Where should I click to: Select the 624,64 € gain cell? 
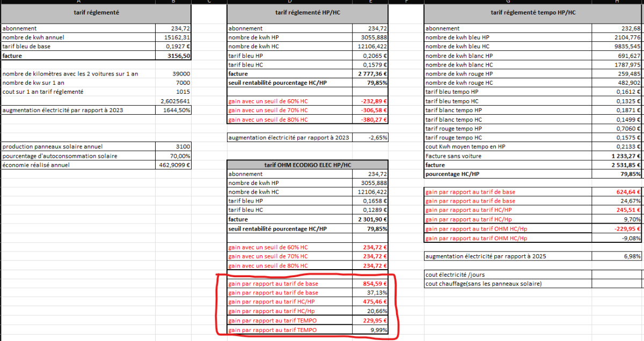(617, 192)
